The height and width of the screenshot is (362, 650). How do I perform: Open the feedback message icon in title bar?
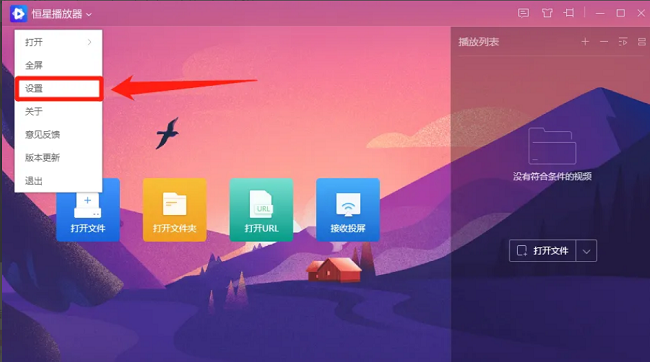(523, 13)
